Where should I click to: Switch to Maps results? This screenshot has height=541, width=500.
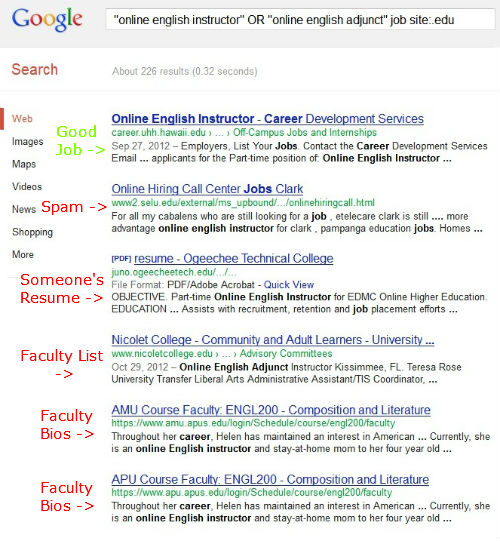coord(24,164)
